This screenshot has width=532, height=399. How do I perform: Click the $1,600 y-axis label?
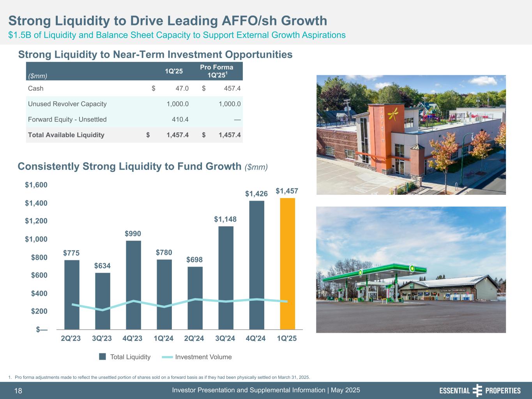point(36,185)
